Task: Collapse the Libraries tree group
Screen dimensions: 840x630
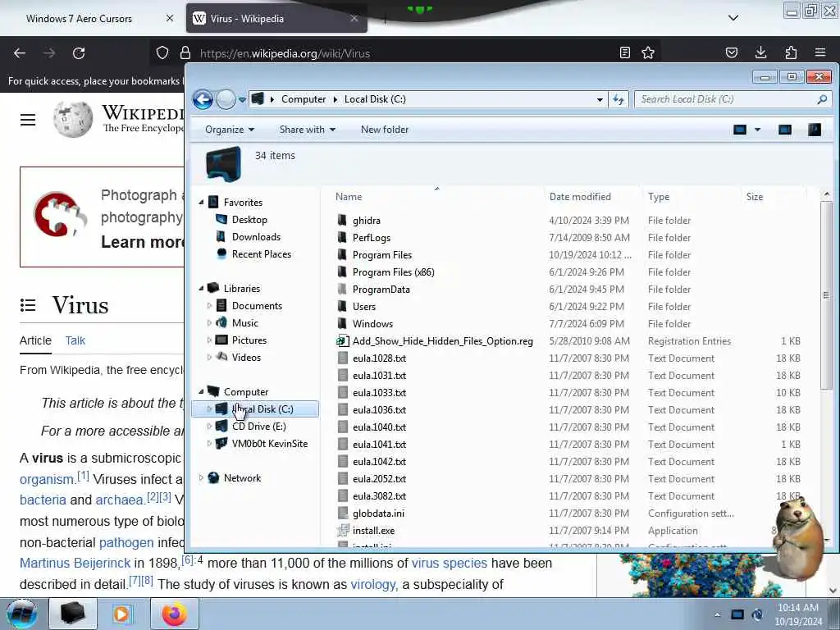Action: (x=202, y=288)
